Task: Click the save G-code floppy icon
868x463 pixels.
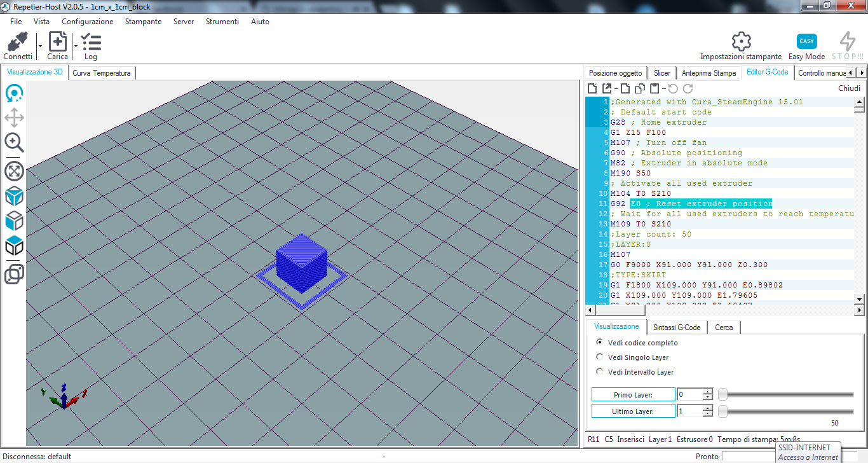Action: (654, 89)
